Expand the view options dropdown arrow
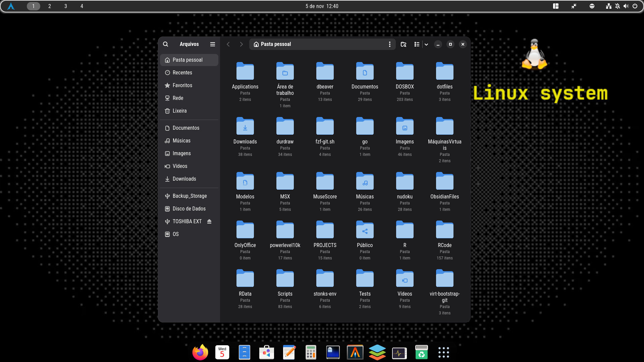This screenshot has width=644, height=362. pos(426,44)
